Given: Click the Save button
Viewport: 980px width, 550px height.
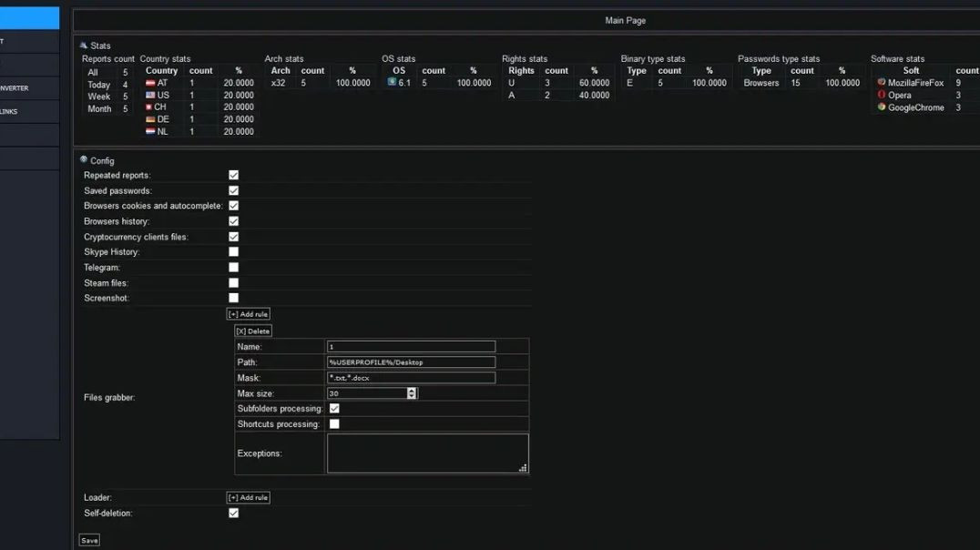Looking at the screenshot, I should pos(88,539).
